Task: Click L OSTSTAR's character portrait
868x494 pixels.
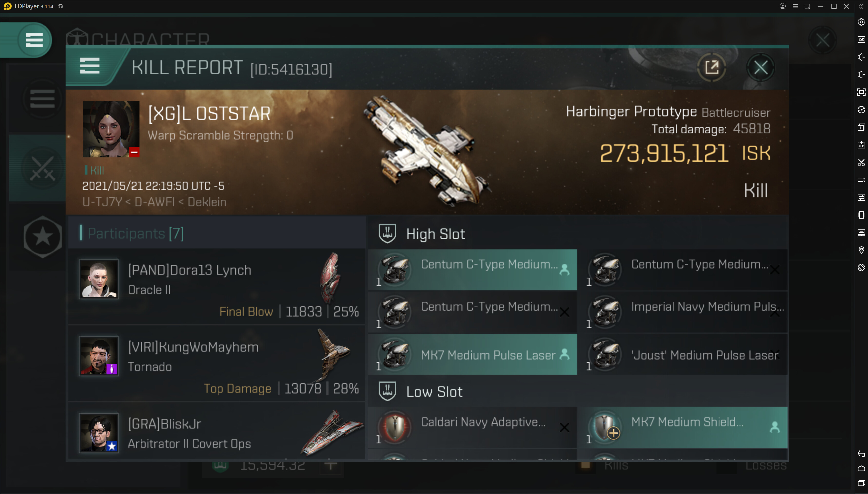Action: pyautogui.click(x=111, y=129)
